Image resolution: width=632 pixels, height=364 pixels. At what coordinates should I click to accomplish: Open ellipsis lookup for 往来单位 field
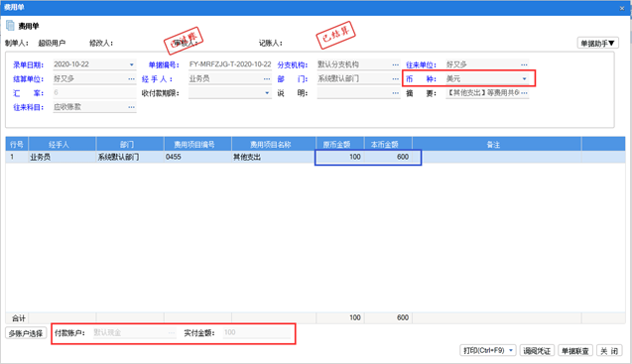click(524, 64)
